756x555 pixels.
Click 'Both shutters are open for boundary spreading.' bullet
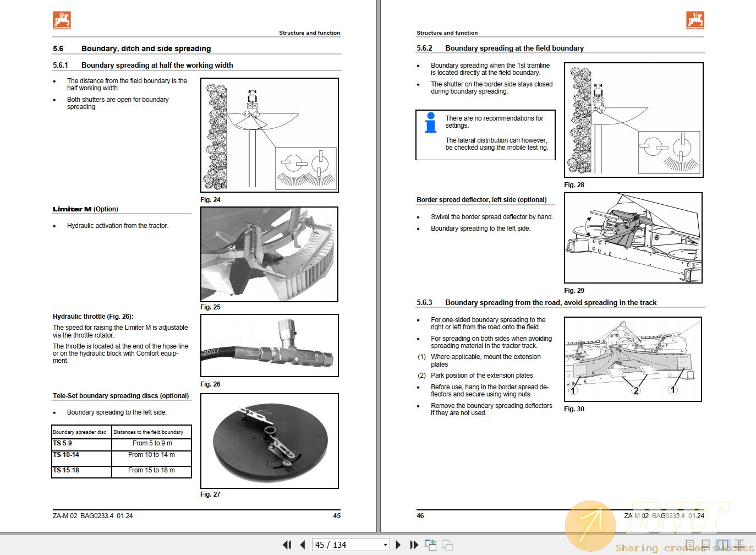tap(118, 103)
